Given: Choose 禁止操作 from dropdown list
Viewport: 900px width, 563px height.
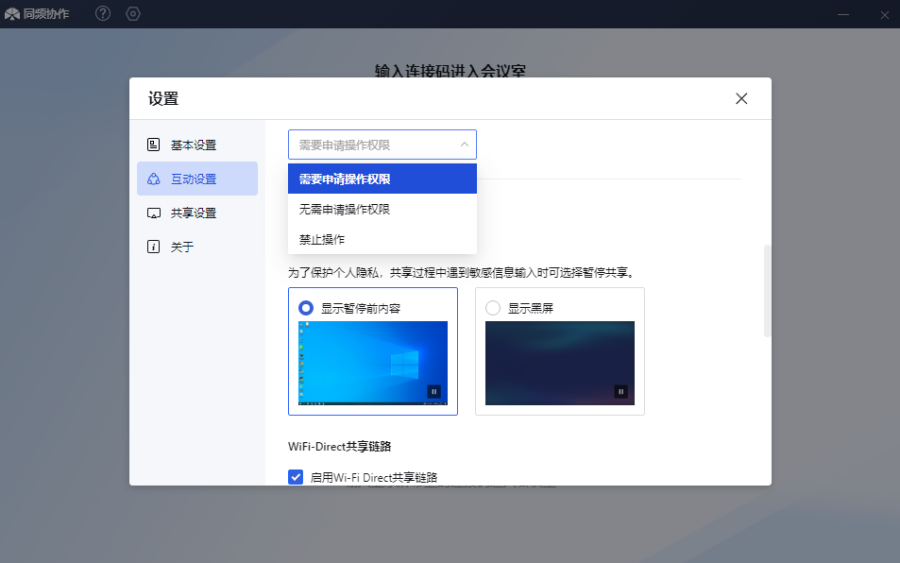Looking at the screenshot, I should [322, 240].
